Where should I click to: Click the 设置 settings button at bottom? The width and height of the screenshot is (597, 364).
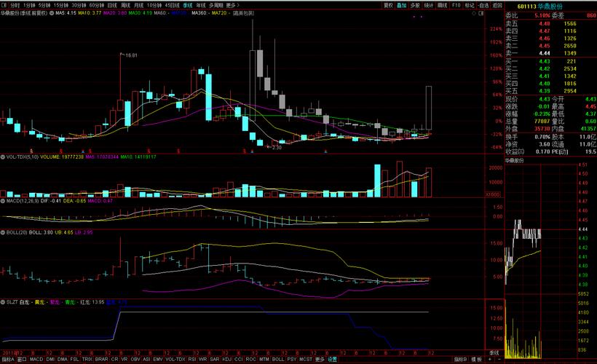click(332, 359)
